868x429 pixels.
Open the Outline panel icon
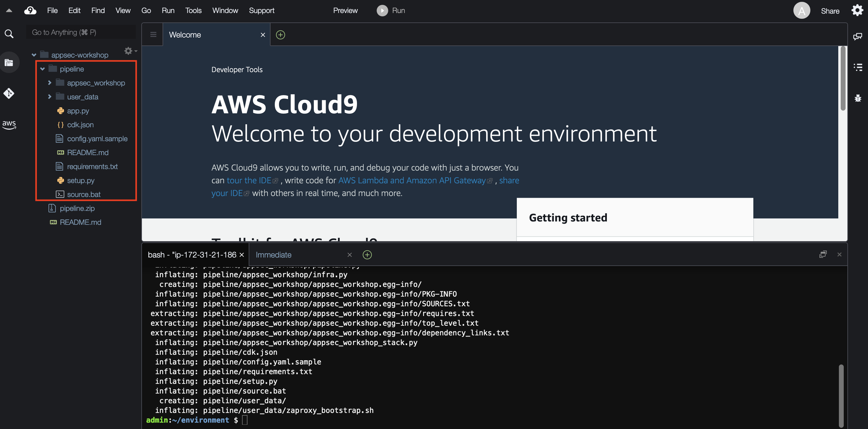858,67
